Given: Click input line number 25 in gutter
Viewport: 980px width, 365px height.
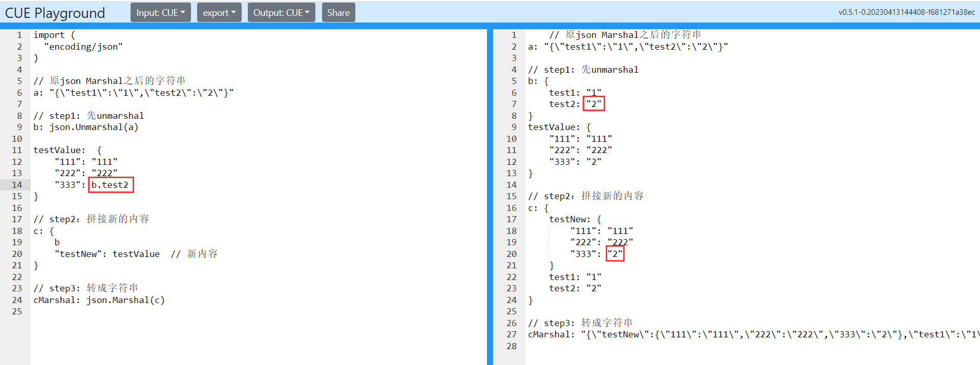Looking at the screenshot, I should pyautogui.click(x=17, y=311).
